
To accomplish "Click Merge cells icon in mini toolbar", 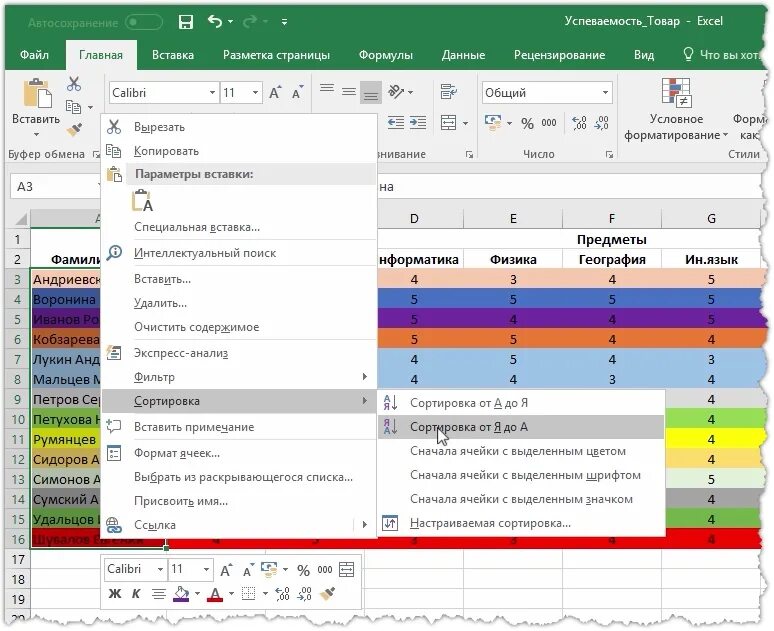I will click(347, 569).
